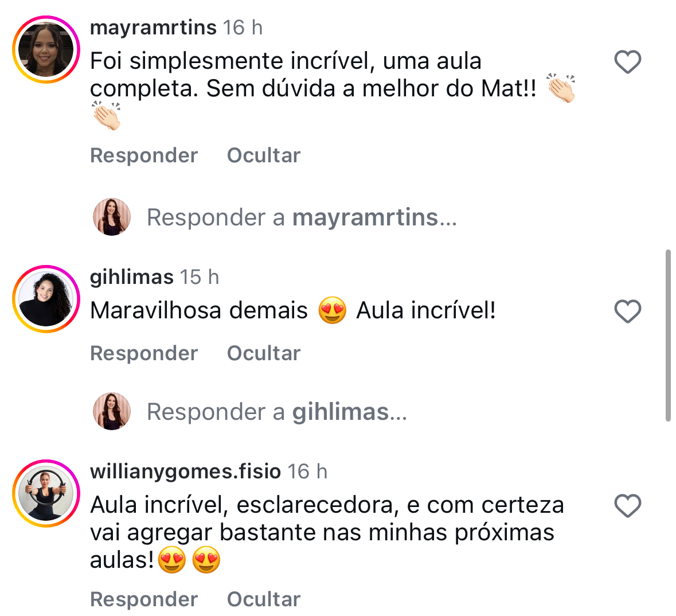
Task: Like gihlimas' comment with heart icon
Action: coord(628,311)
